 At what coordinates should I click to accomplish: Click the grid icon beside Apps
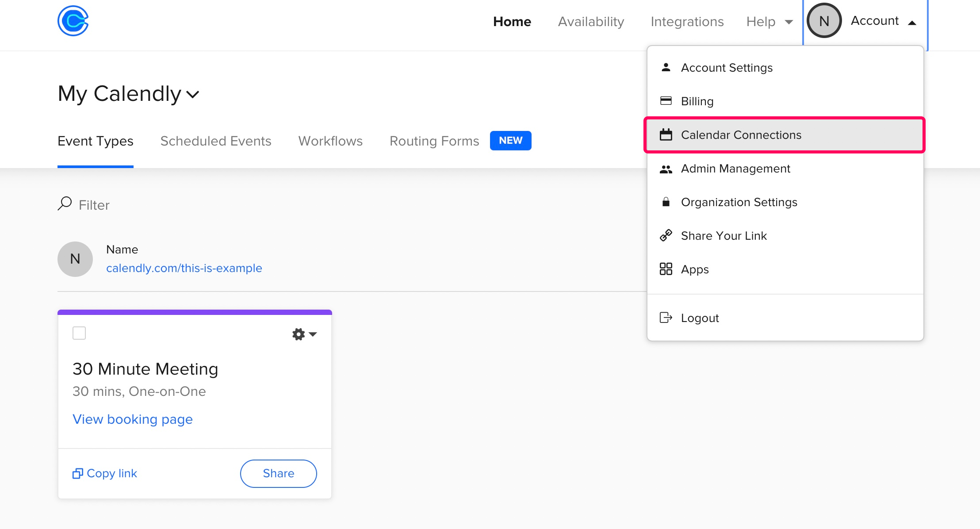(x=666, y=269)
